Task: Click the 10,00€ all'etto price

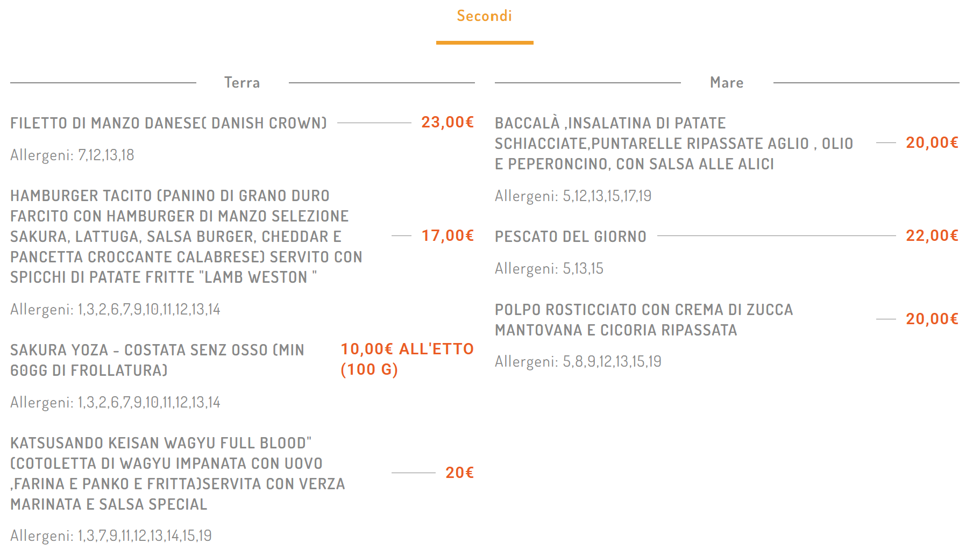Action: (407, 359)
